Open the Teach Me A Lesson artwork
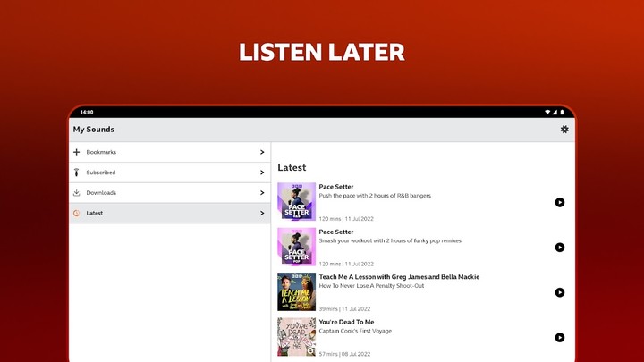Image resolution: width=644 pixels, height=362 pixels. (x=296, y=292)
